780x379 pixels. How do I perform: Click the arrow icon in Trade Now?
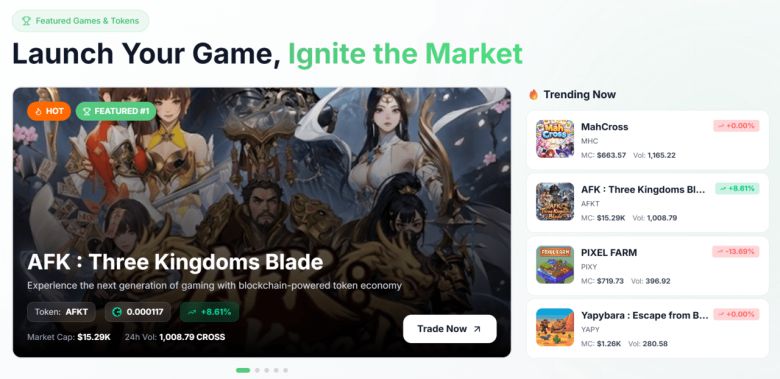(x=477, y=329)
